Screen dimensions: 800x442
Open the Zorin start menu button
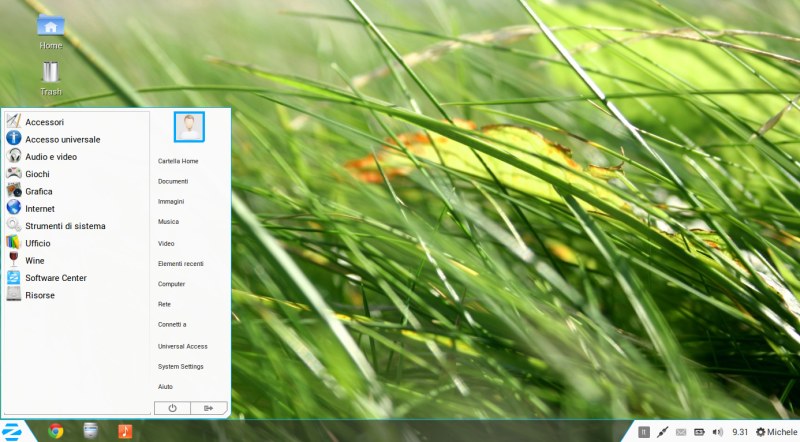(x=12, y=431)
